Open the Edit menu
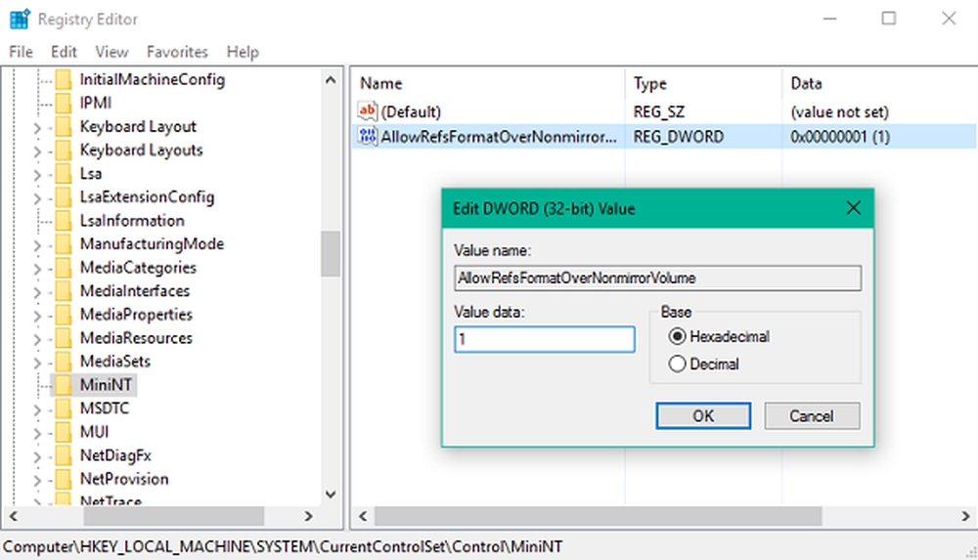This screenshot has height=560, width=978. pyautogui.click(x=64, y=52)
